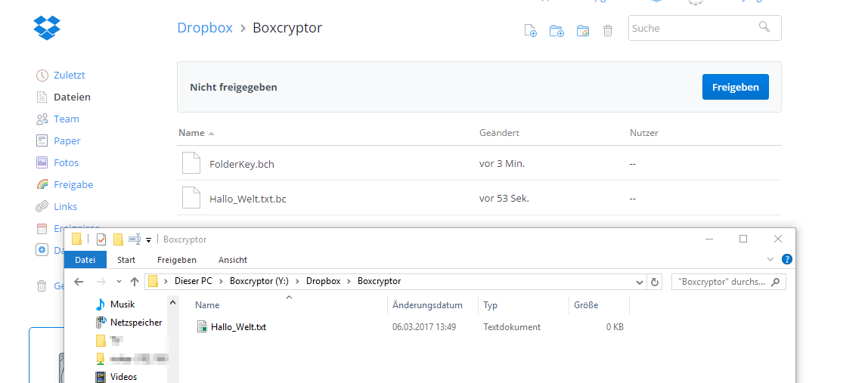The width and height of the screenshot is (868, 383).
Task: Open the Quick Access Toolbar customize dropdown
Action: (x=149, y=239)
